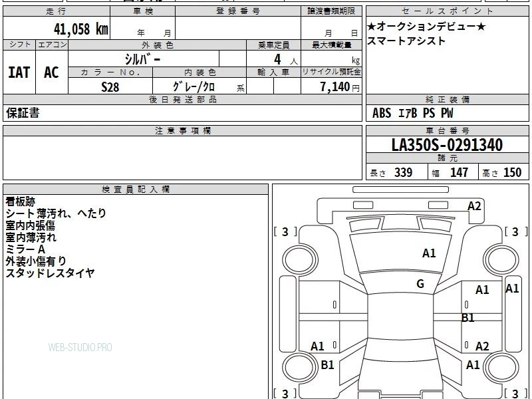This screenshot has width=532, height=399.
Task: Select the AC air conditioner value
Action: coord(51,72)
